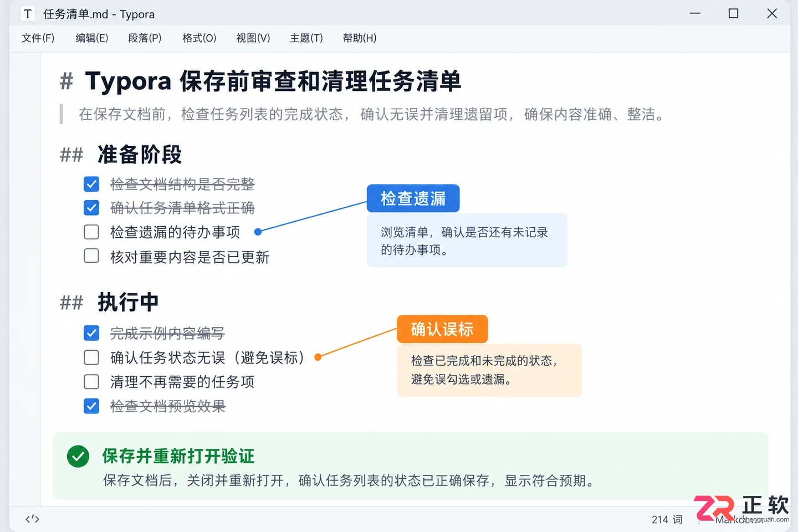The width and height of the screenshot is (798, 532).
Task: Click the task text 核对重要内容是否已更新
Action: 190,257
